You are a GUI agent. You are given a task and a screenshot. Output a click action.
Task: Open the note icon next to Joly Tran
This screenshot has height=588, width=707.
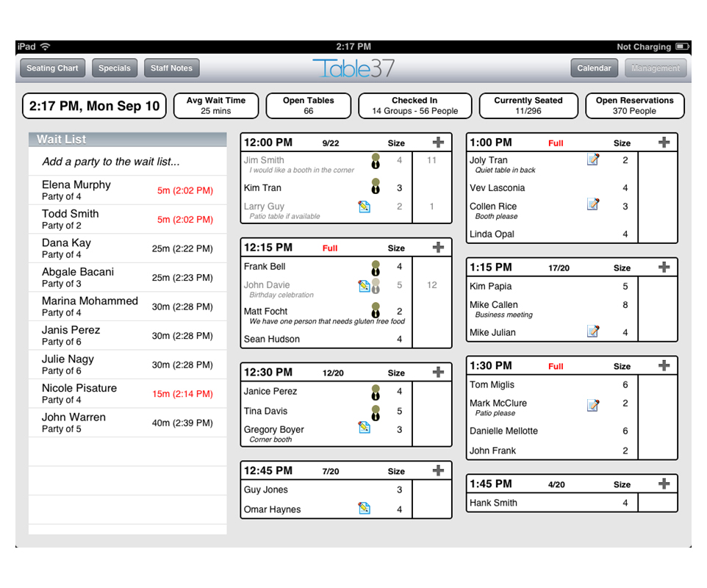click(593, 159)
